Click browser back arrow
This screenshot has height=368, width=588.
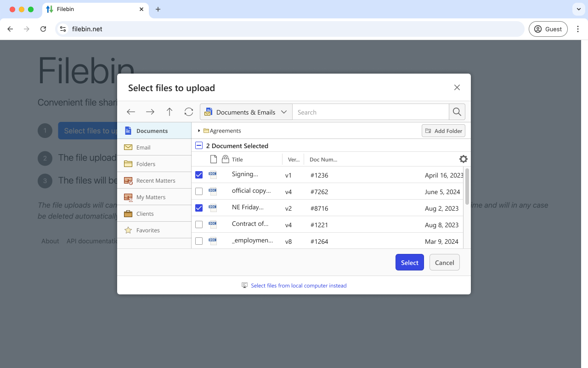point(10,29)
